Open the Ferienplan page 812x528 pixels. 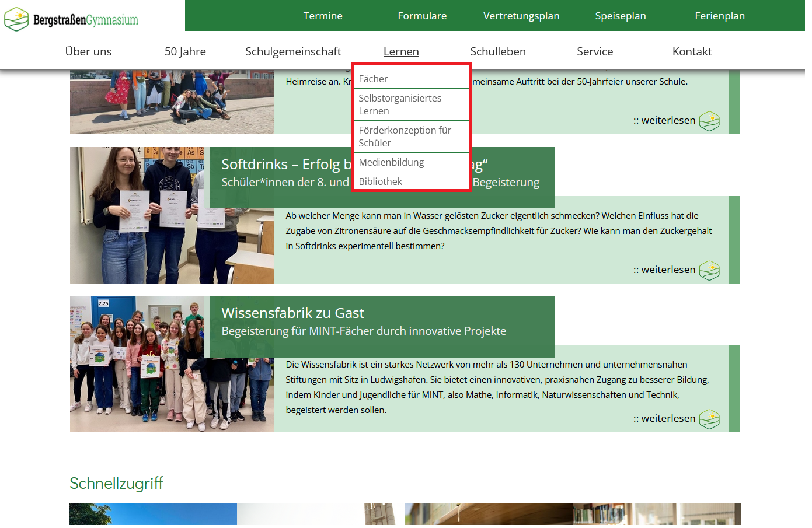click(719, 16)
